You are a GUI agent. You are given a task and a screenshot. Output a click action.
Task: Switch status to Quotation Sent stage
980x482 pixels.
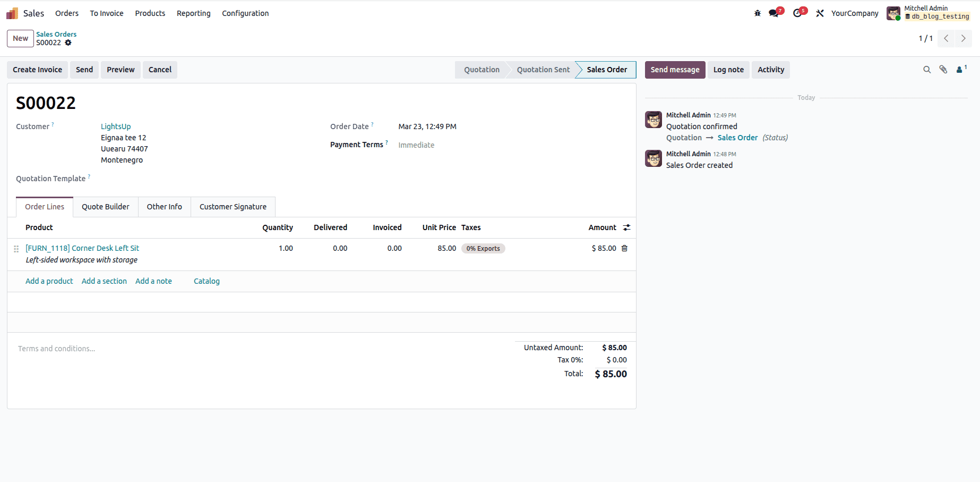click(543, 70)
